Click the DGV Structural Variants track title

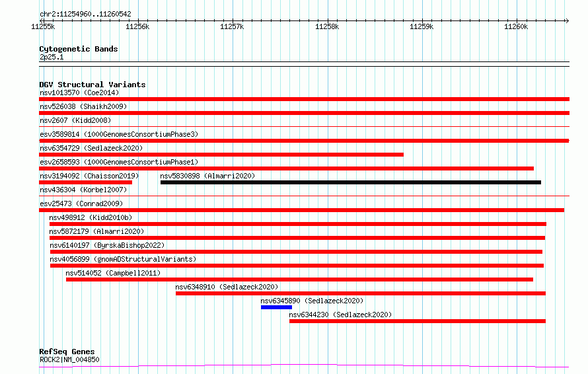(x=92, y=85)
